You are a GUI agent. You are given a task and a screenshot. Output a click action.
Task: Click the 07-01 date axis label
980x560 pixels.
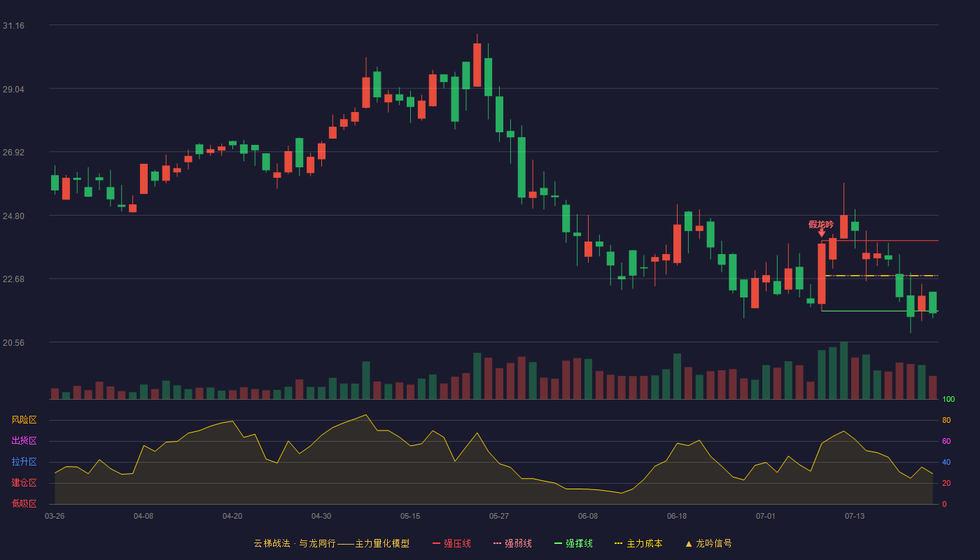766,516
